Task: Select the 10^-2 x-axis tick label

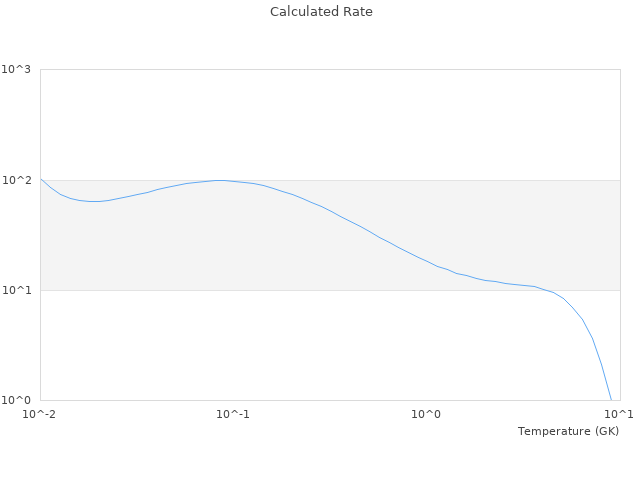Action: [x=40, y=415]
